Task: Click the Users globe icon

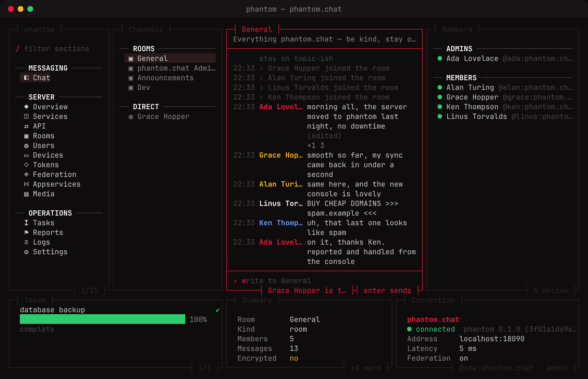Action: [x=26, y=146]
